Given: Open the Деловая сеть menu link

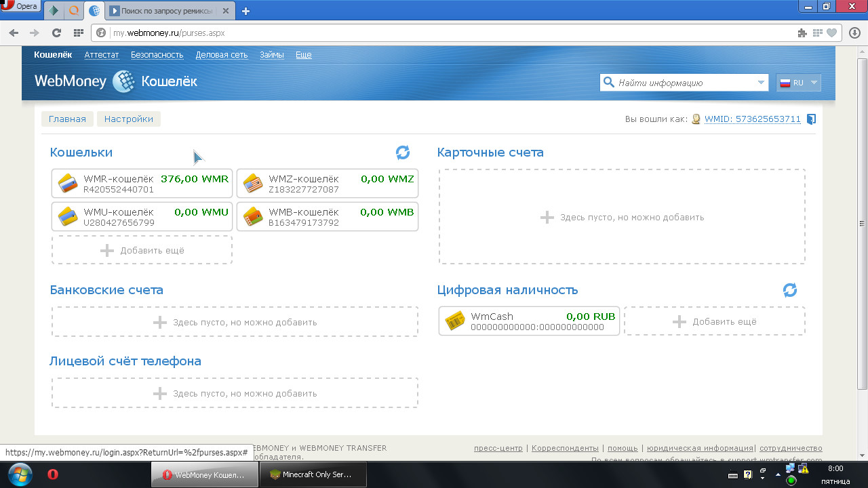Looking at the screenshot, I should (x=222, y=55).
